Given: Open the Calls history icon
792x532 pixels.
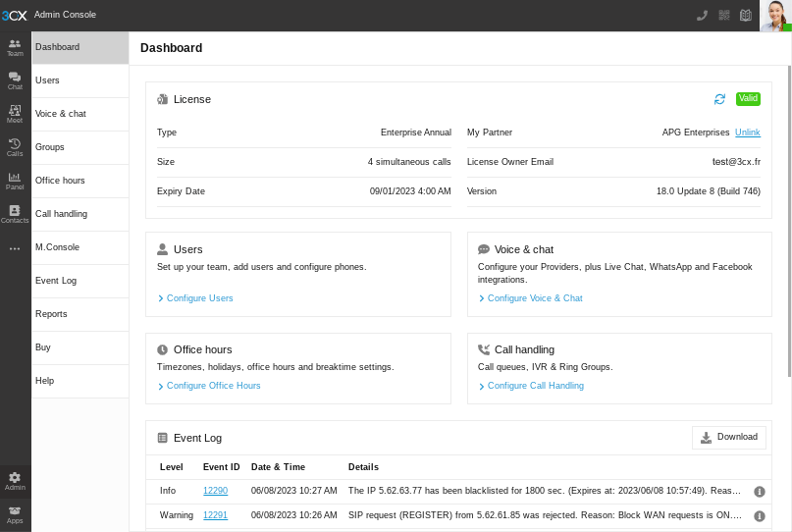Looking at the screenshot, I should coord(15,147).
